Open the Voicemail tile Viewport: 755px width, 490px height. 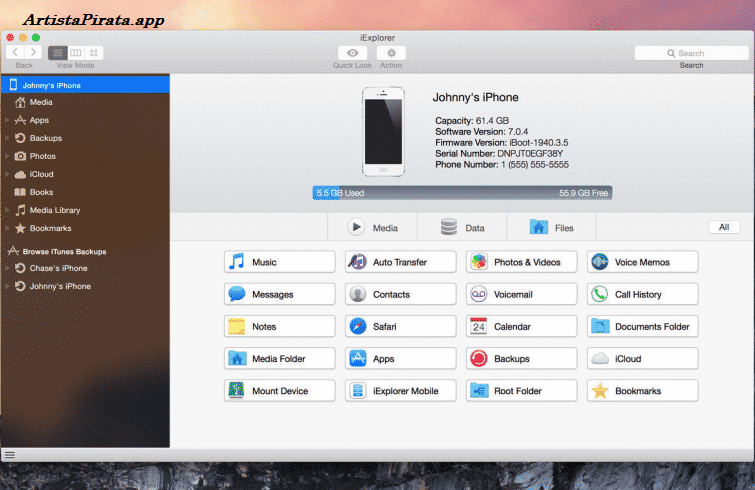(521, 294)
